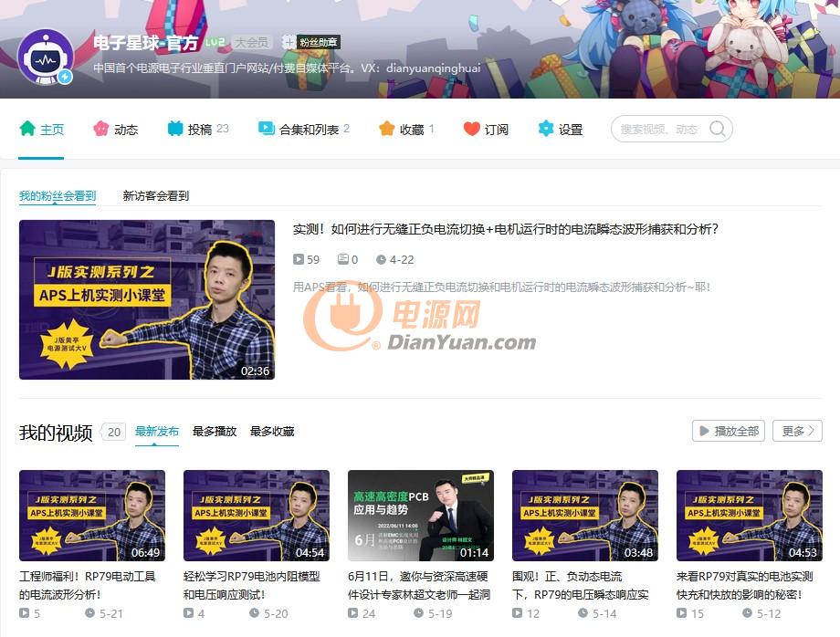Select the 我的粉丝会看到 tab
840x637 pixels.
(58, 196)
